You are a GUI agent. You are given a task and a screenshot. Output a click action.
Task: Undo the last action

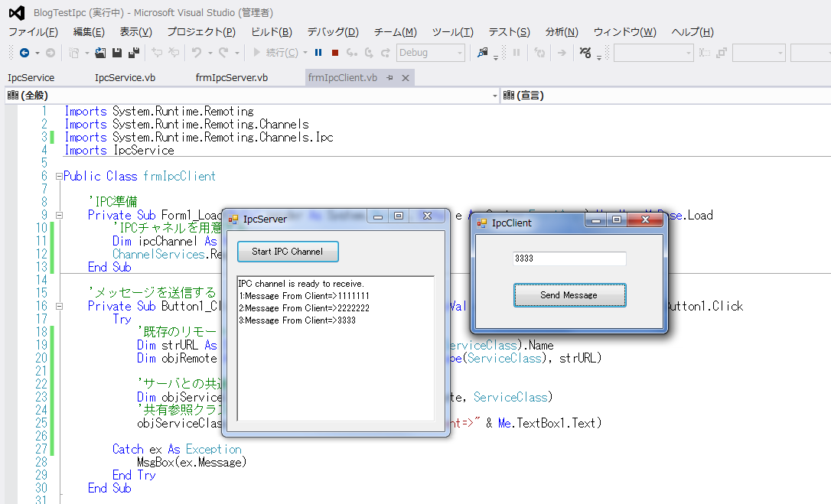[x=197, y=53]
